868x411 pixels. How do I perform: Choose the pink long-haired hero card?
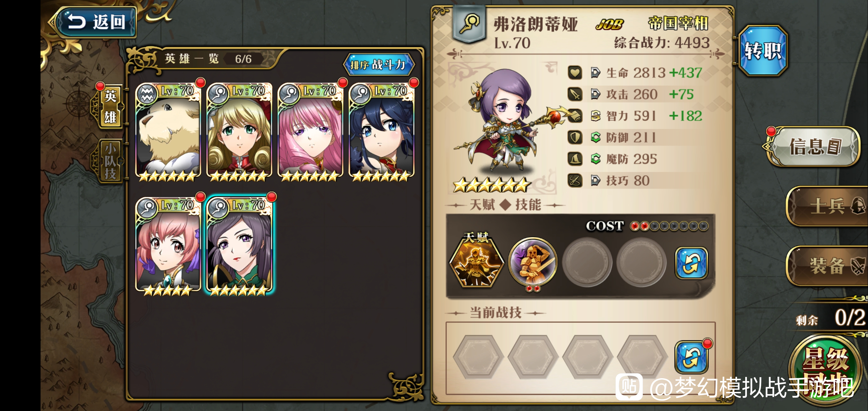click(310, 131)
